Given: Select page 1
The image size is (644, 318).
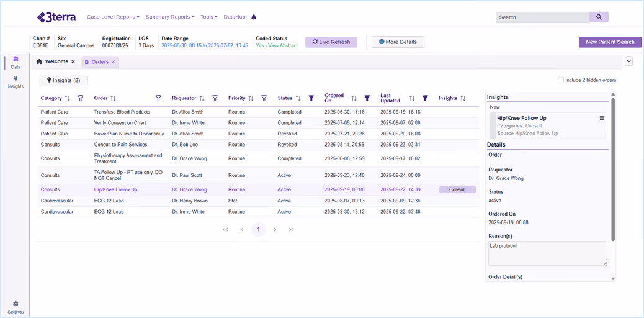Looking at the screenshot, I should click(x=258, y=230).
